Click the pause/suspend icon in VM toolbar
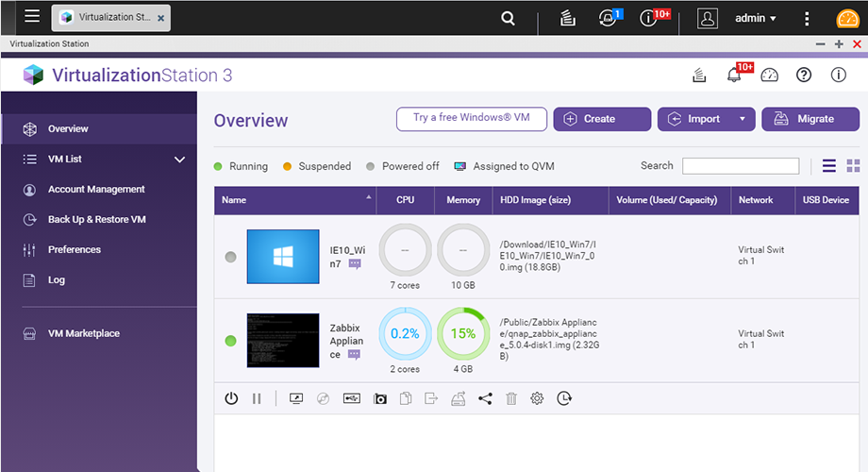Image resolution: width=868 pixels, height=472 pixels. pyautogui.click(x=257, y=398)
